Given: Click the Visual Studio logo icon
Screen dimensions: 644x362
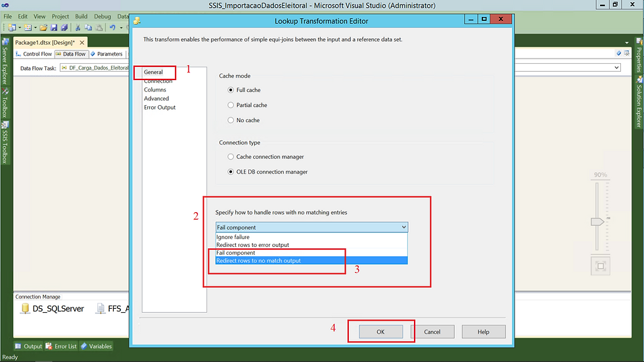Looking at the screenshot, I should 5,5.
